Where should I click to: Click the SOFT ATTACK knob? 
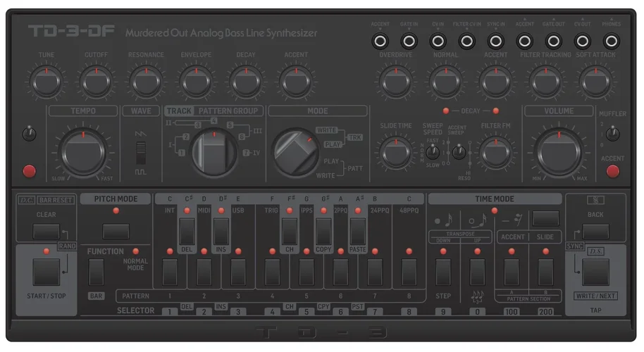(x=595, y=82)
